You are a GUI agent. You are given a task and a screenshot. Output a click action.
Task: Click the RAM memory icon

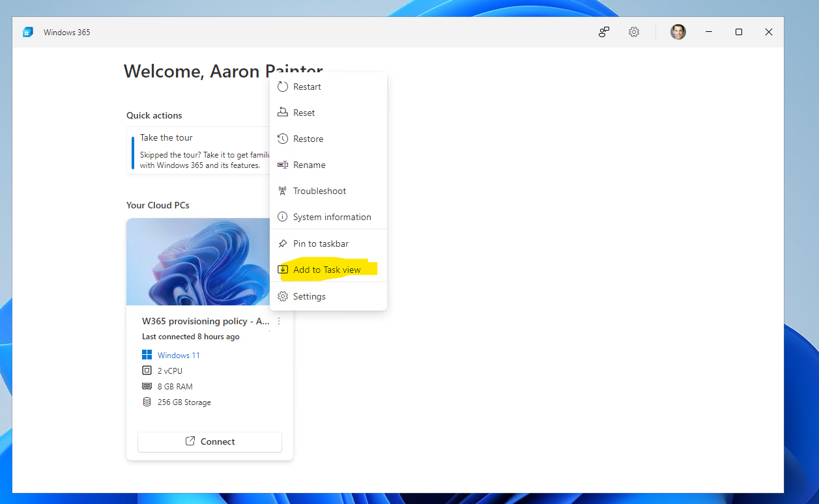click(147, 386)
